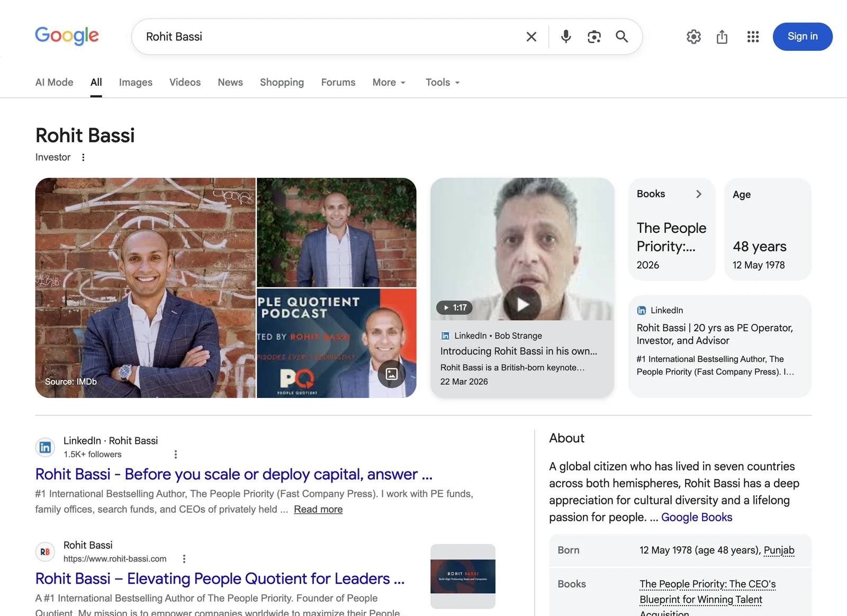Open three-dot menu for LinkedIn result
Viewport: 847px width, 616px height.
click(x=176, y=454)
